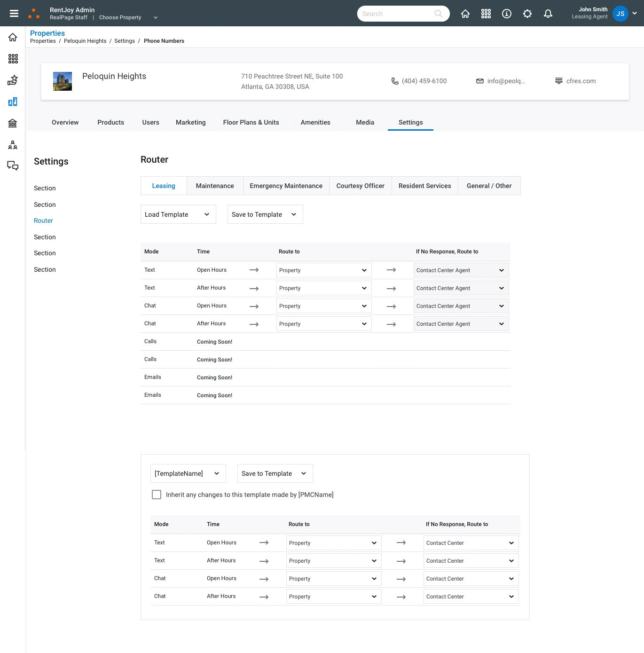
Task: Select the Courtesy Officer tab
Action: (x=361, y=186)
